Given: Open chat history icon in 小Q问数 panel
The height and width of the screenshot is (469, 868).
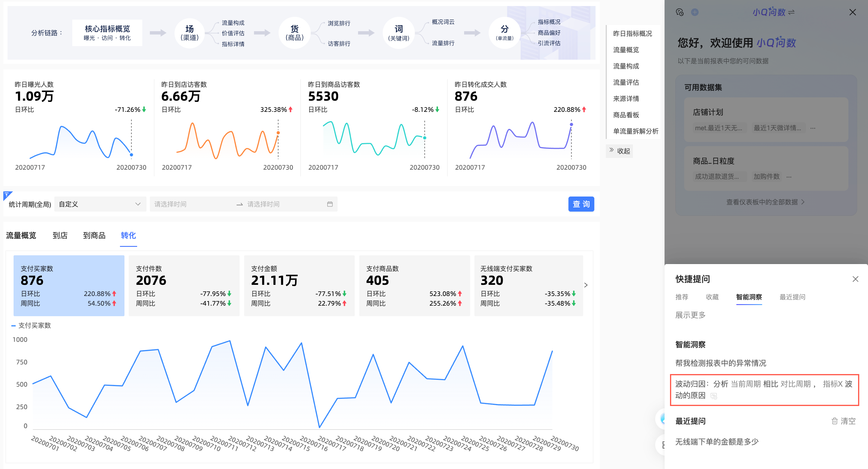Looking at the screenshot, I should 679,12.
